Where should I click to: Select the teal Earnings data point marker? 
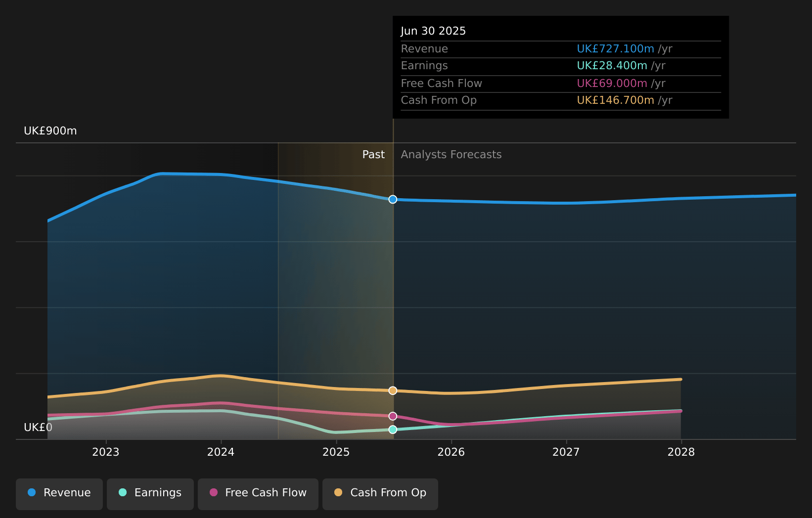[x=393, y=430]
